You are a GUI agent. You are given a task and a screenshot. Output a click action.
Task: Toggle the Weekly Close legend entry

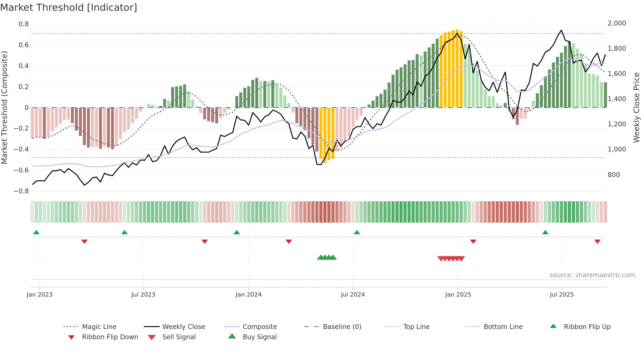click(x=174, y=327)
